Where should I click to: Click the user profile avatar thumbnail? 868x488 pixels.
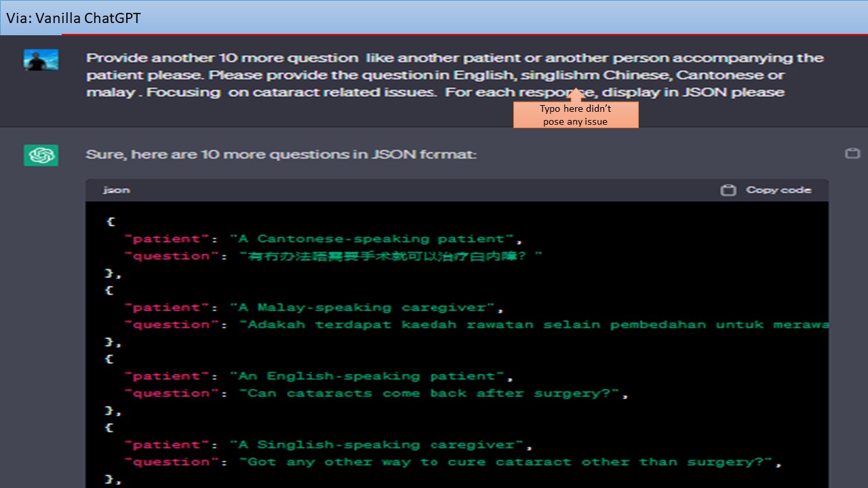41,60
